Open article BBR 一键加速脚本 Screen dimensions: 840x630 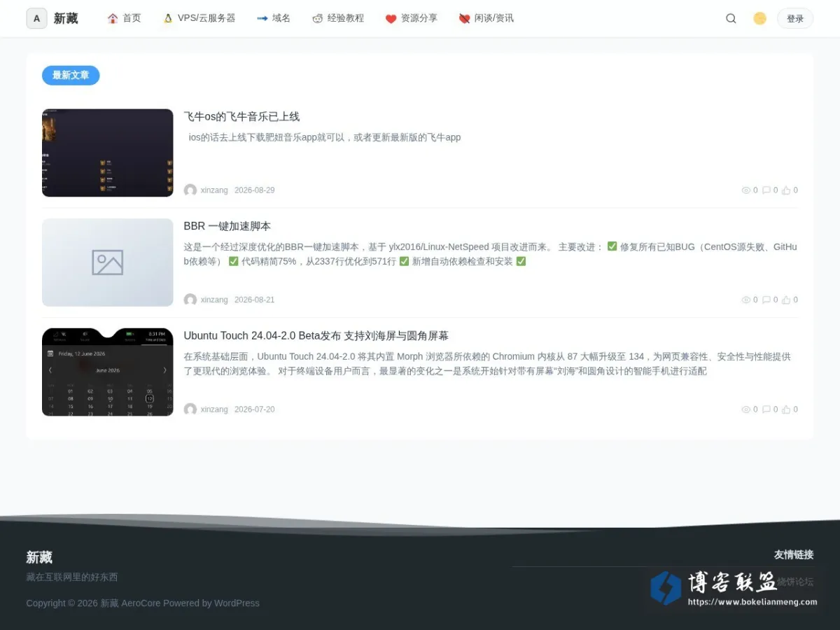click(227, 226)
